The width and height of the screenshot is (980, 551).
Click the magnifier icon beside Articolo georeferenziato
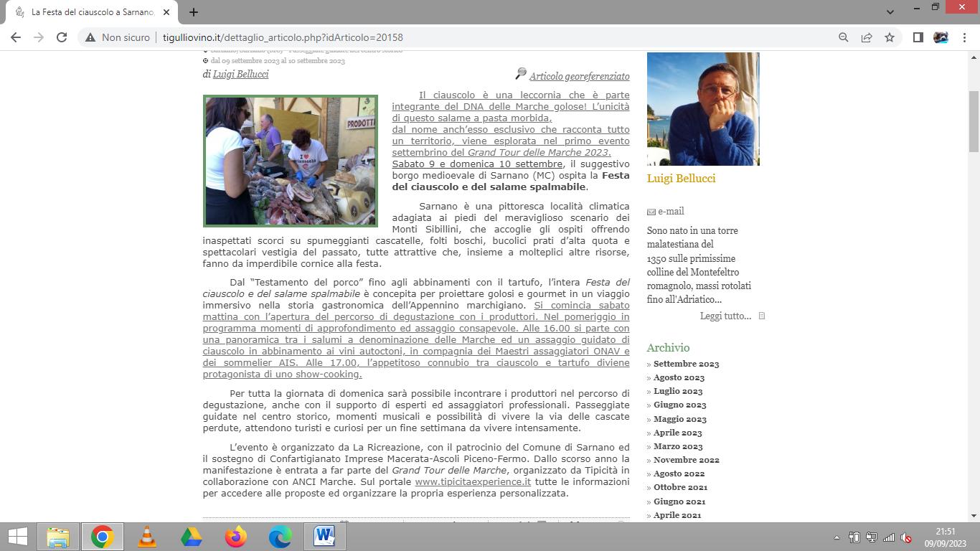[x=521, y=74]
